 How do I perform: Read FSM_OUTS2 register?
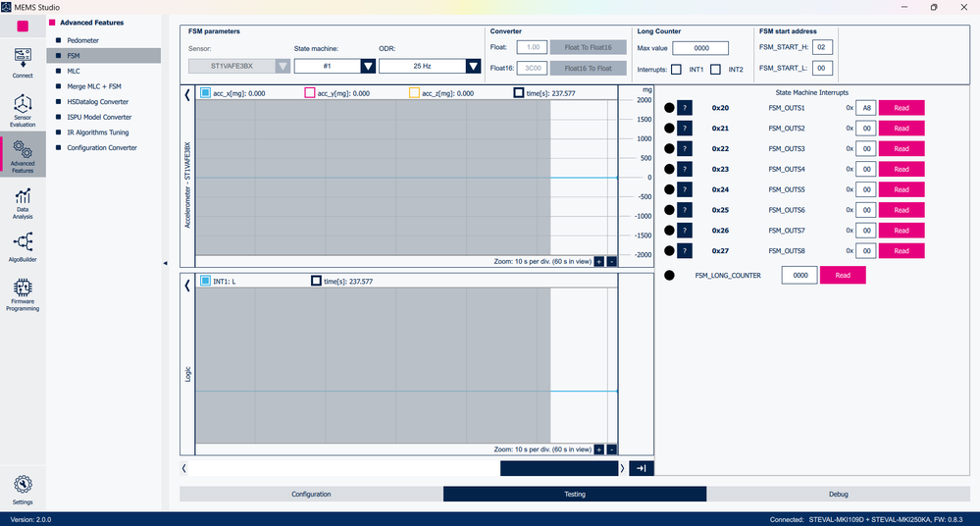tap(902, 129)
